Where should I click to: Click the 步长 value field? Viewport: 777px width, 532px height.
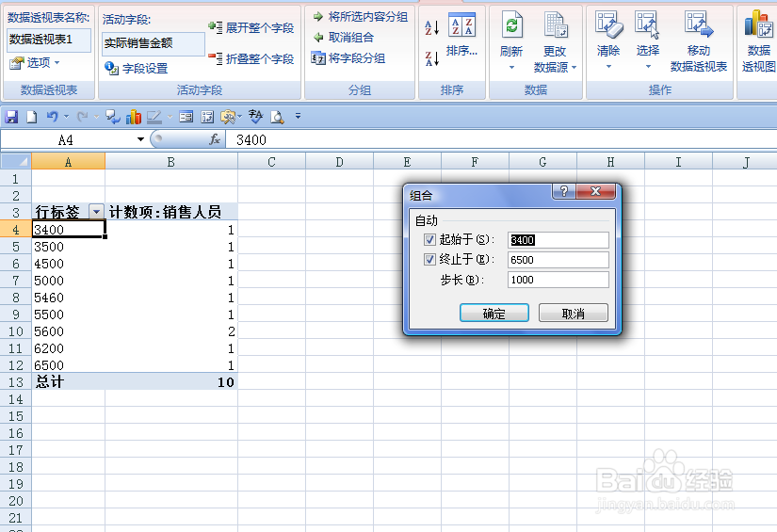point(558,280)
